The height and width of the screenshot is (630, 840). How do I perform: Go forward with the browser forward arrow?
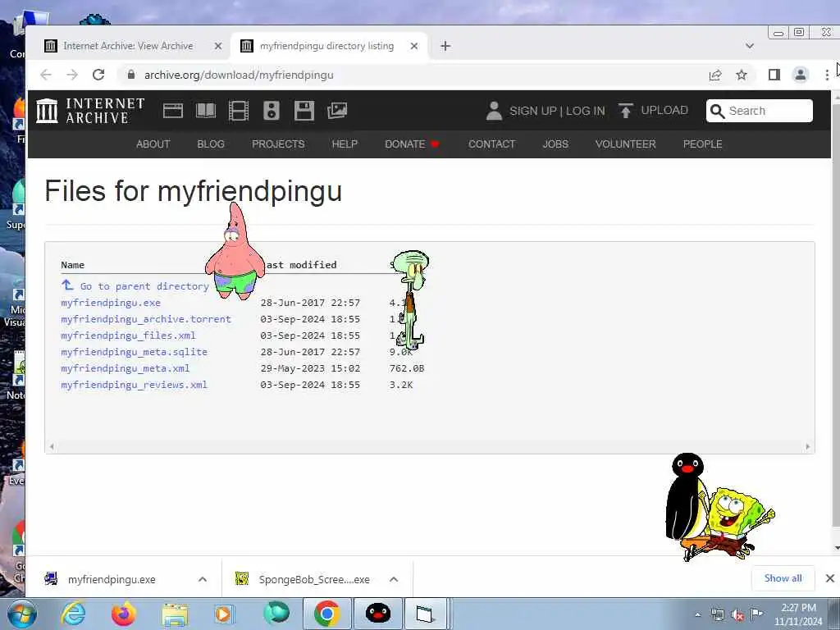point(72,75)
